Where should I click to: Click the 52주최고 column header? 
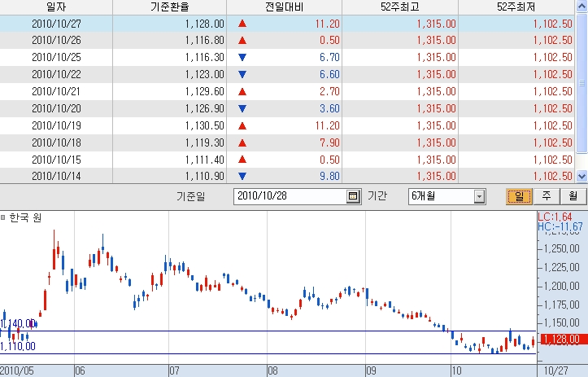tap(399, 7)
